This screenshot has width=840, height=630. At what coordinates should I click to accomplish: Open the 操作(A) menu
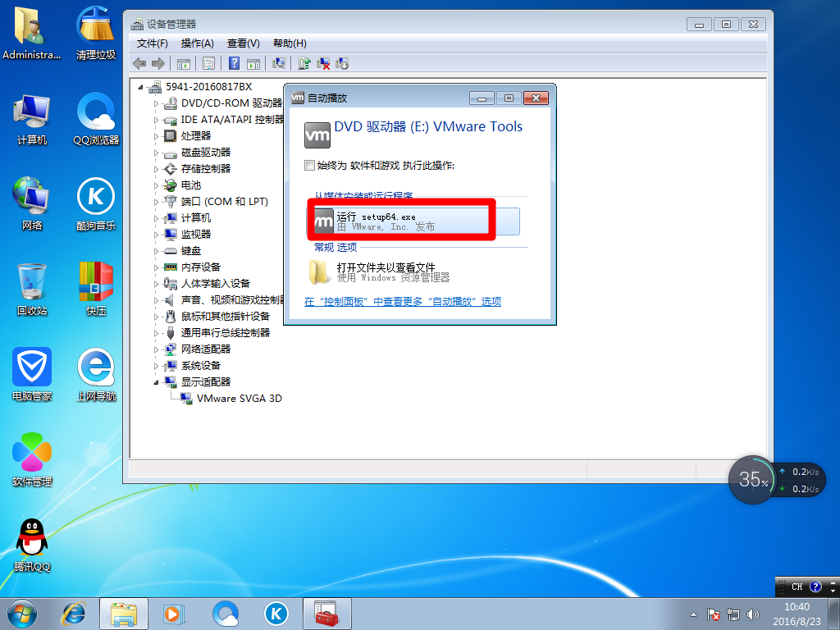click(x=197, y=43)
